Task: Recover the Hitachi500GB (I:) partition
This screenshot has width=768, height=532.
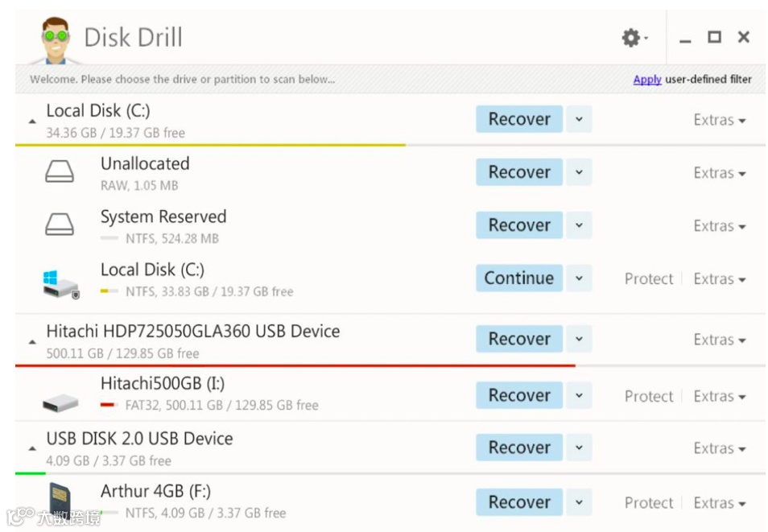Action: [x=519, y=395]
